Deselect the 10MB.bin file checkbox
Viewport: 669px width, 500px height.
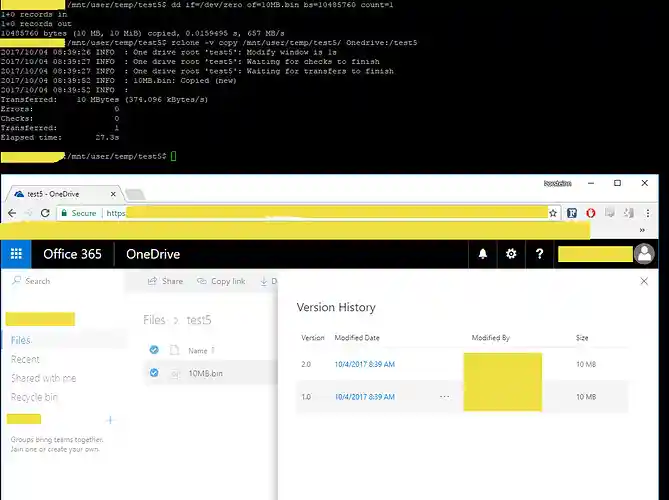(x=154, y=373)
